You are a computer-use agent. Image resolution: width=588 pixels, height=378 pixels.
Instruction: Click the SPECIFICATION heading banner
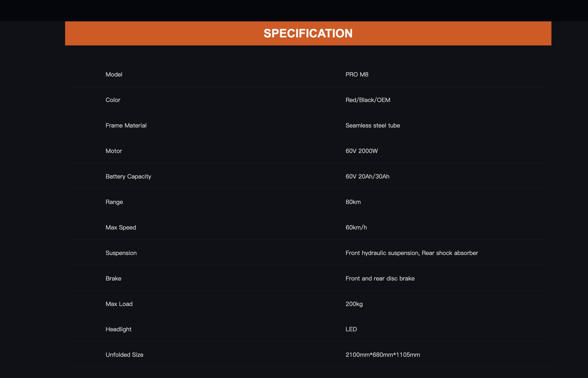tap(308, 33)
